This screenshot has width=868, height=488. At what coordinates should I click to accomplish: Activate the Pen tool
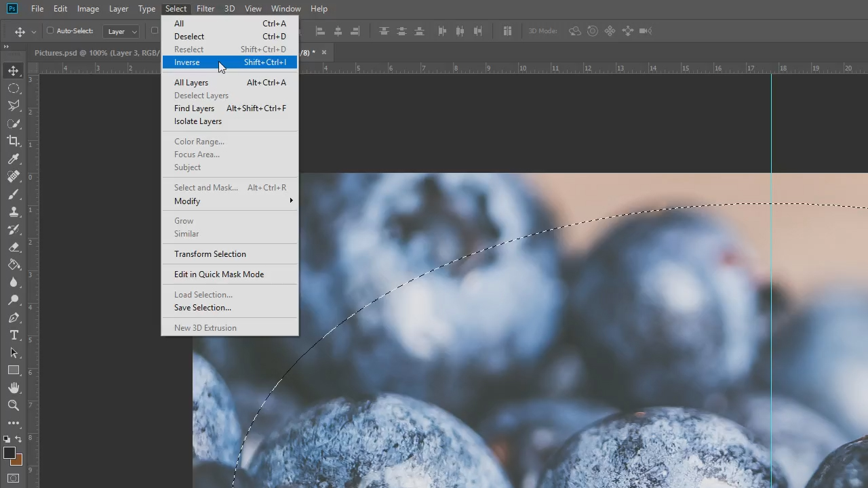coord(14,318)
